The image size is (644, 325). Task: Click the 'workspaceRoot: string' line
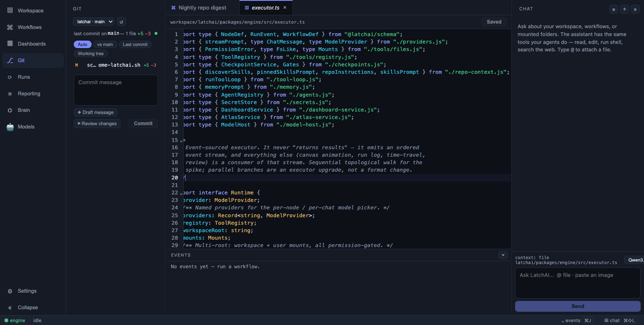click(218, 230)
